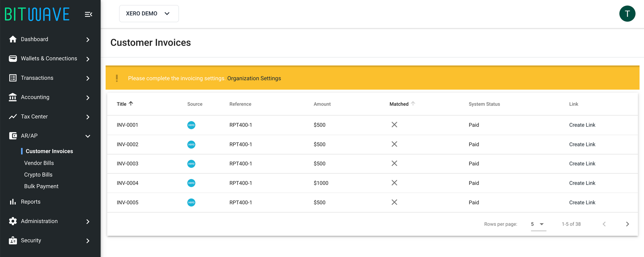The image size is (644, 257).
Task: Click the RPT400-1 reference for INV-0005
Action: 241,202
